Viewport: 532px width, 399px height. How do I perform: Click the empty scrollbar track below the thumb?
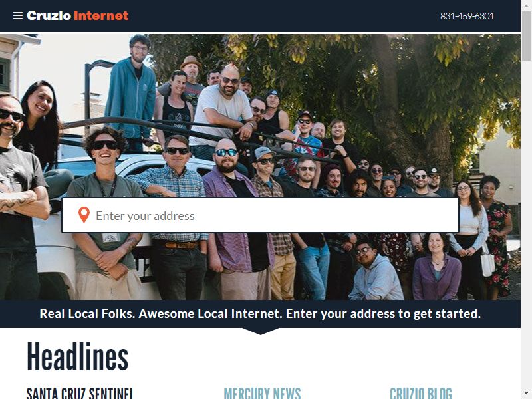tap(526, 224)
